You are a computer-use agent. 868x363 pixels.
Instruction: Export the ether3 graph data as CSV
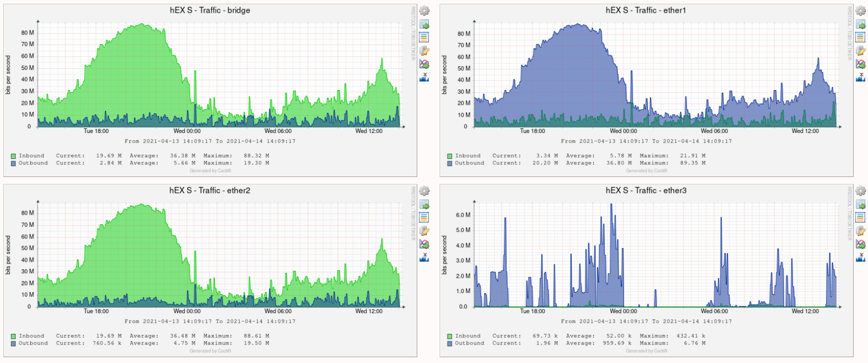(x=861, y=205)
